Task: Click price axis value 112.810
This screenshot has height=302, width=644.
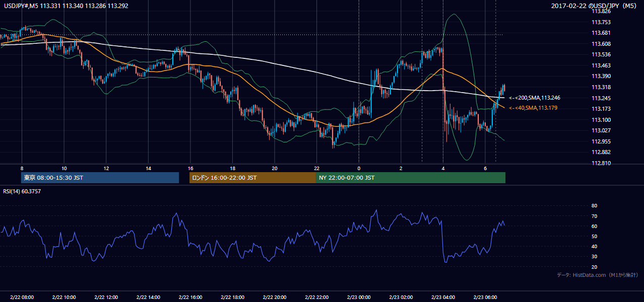Action: [x=602, y=163]
